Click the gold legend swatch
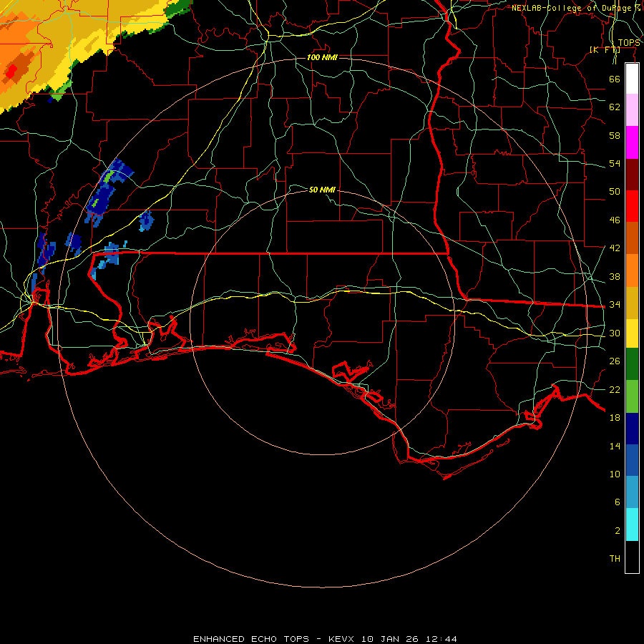Image resolution: width=644 pixels, height=644 pixels. (632, 303)
